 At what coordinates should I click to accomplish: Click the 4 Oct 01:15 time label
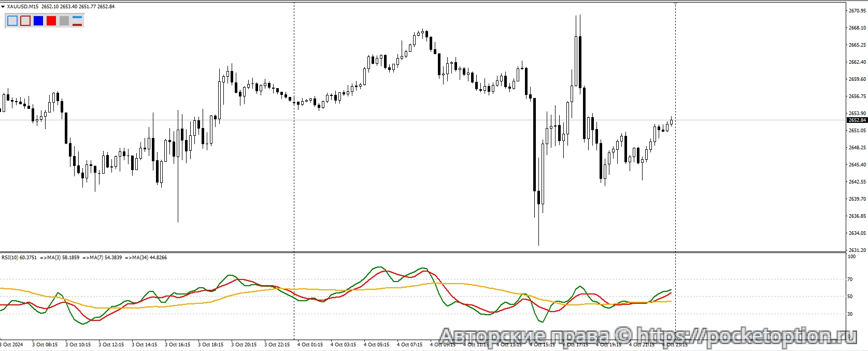pyautogui.click(x=310, y=345)
